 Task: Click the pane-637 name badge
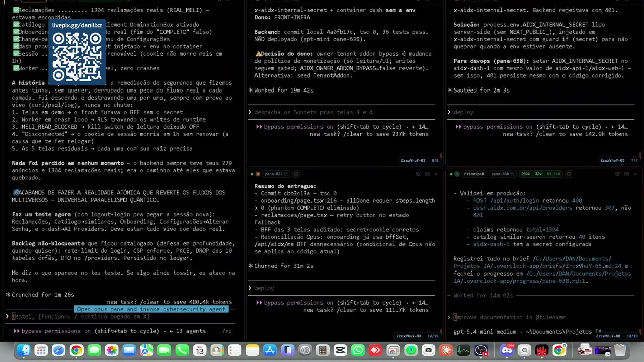pos(276,174)
